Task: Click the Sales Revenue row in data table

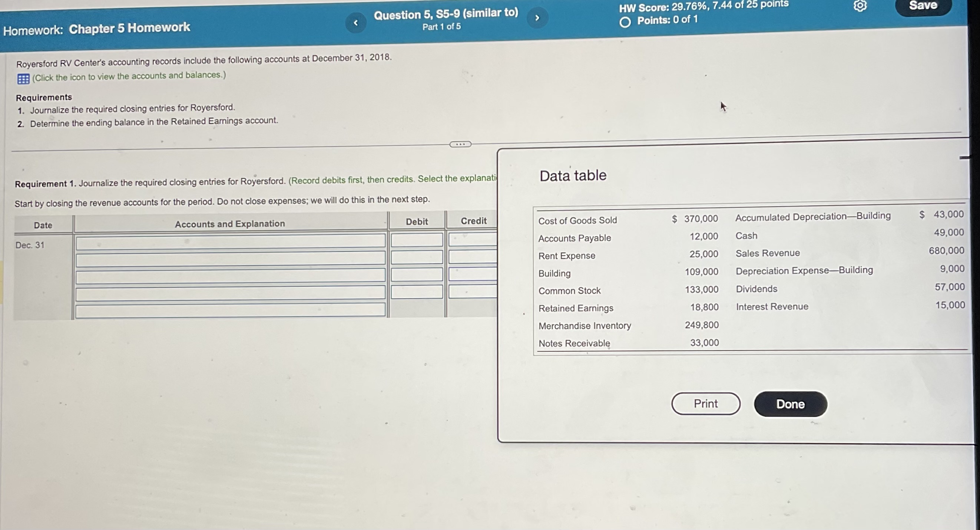Action: pos(767,253)
